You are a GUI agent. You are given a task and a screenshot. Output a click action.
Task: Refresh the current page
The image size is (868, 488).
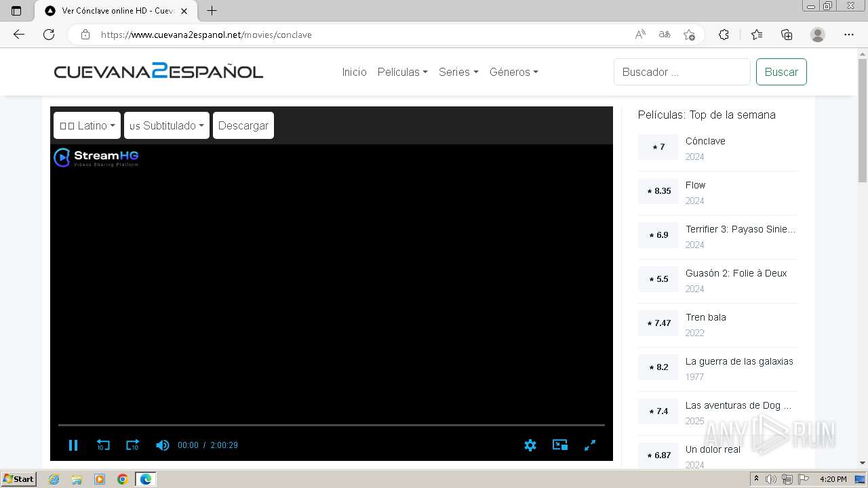[49, 35]
